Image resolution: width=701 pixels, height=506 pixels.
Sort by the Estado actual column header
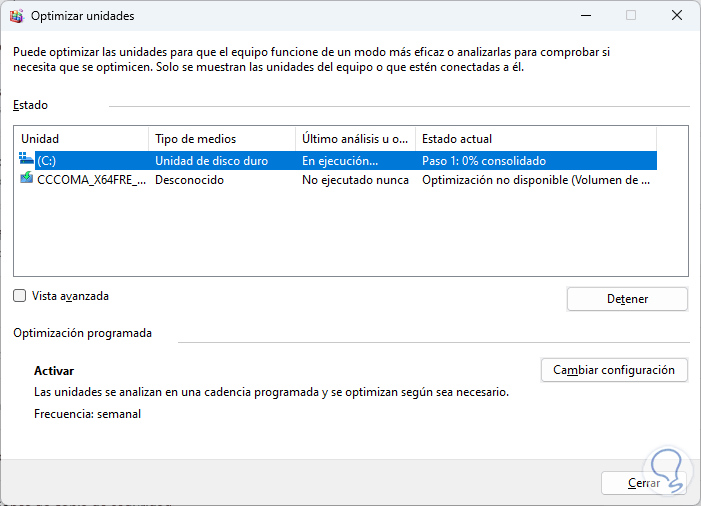535,139
